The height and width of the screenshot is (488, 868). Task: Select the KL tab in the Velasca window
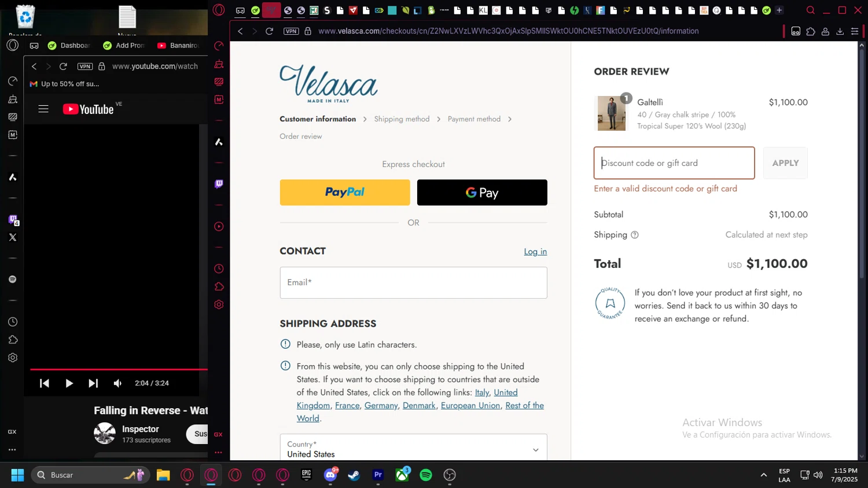tap(483, 10)
